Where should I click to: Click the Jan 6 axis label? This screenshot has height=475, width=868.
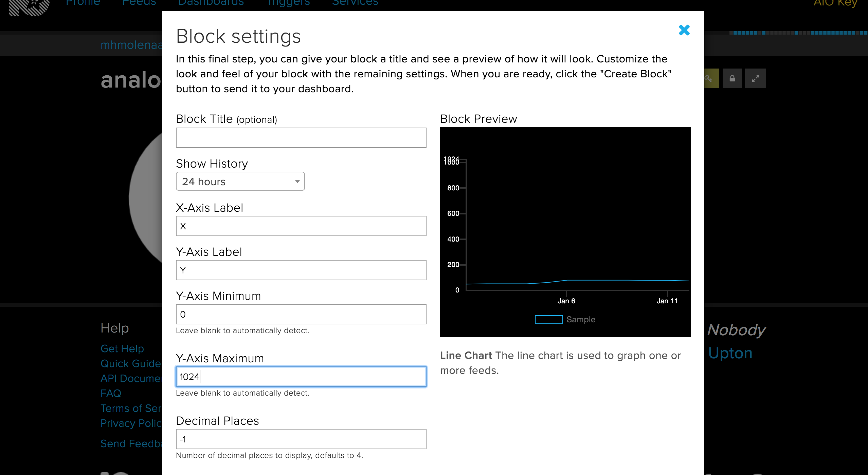click(x=566, y=301)
